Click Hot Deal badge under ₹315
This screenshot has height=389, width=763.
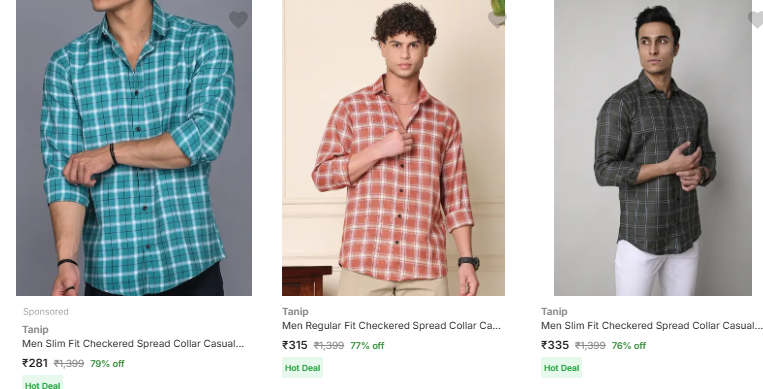click(302, 368)
